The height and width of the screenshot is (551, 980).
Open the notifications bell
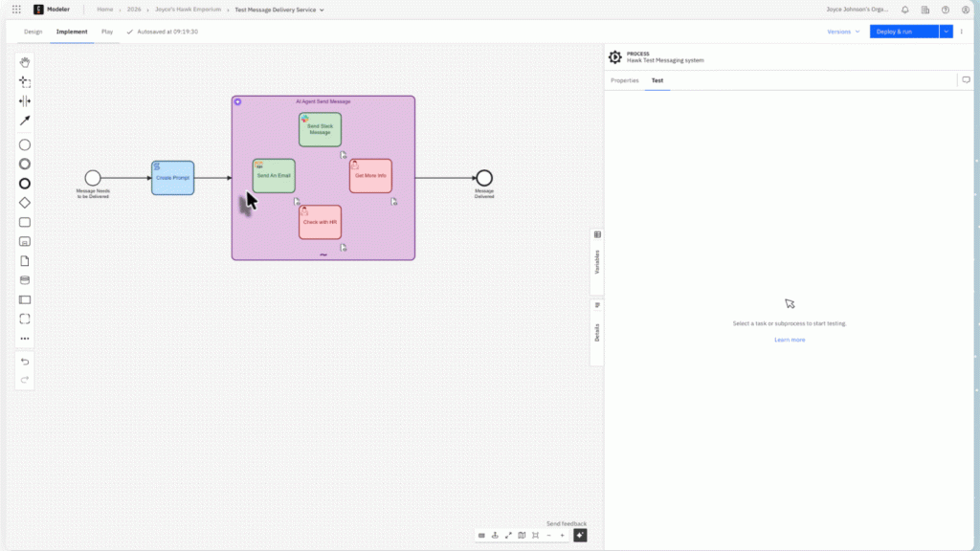905,10
